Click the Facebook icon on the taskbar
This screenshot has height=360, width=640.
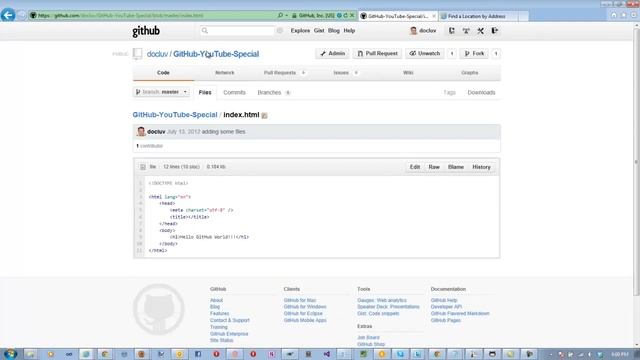(x=198, y=354)
